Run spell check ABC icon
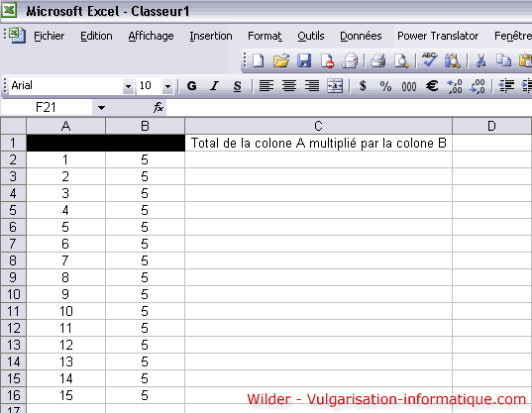Viewport: 532px width, 413px height. (430, 60)
